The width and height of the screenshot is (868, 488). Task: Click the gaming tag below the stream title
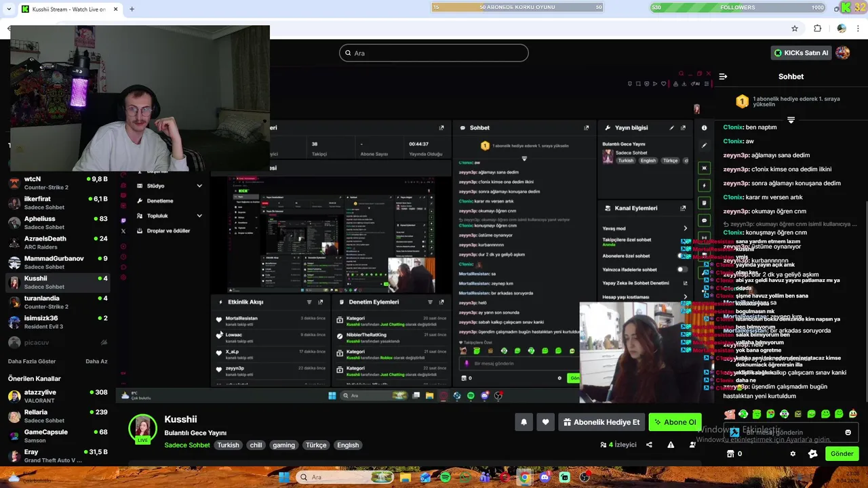283,445
